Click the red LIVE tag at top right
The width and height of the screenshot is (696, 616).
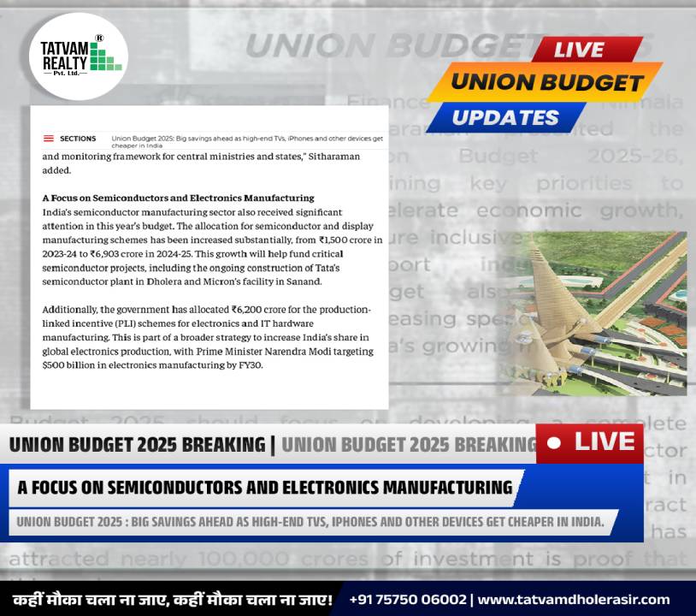pos(579,50)
